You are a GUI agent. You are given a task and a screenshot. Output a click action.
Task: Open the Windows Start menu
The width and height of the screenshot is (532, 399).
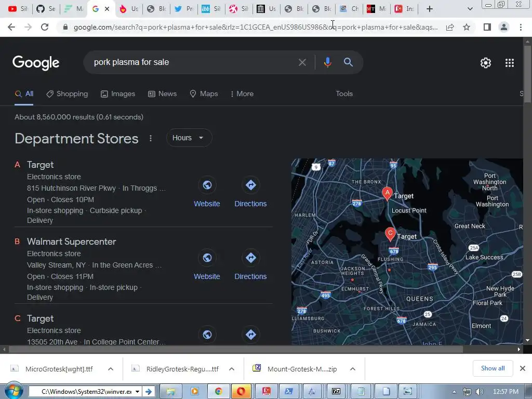click(13, 392)
